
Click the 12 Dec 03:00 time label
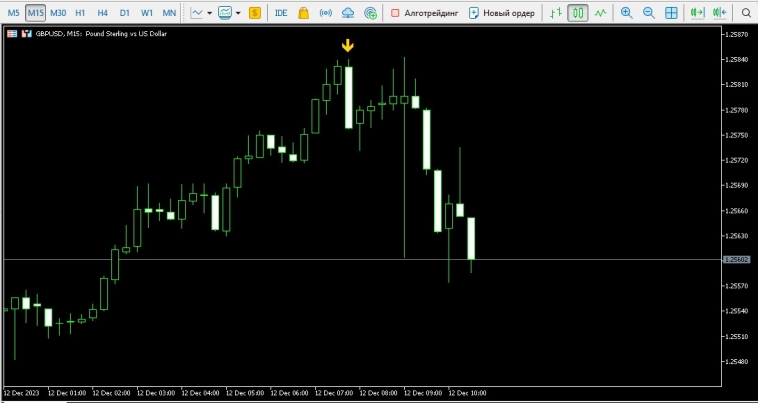(156, 393)
